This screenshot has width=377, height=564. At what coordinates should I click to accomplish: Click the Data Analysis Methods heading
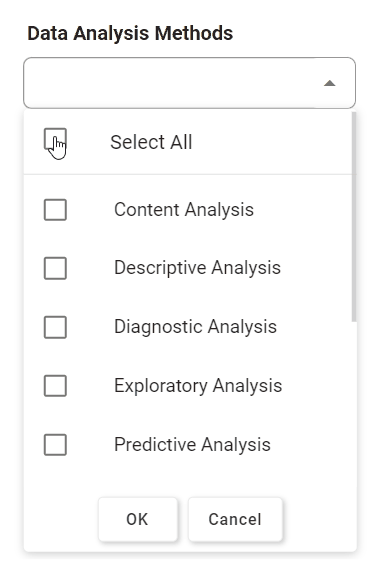coord(130,33)
